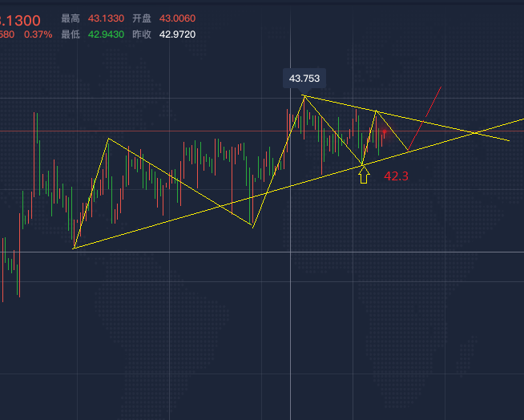Click the 43.753 high price tooltip

click(304, 79)
